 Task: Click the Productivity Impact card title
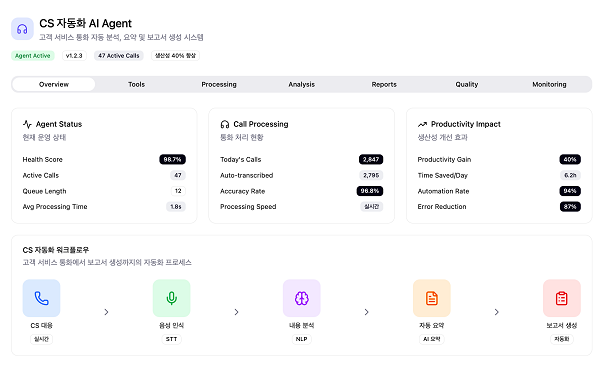coord(466,124)
